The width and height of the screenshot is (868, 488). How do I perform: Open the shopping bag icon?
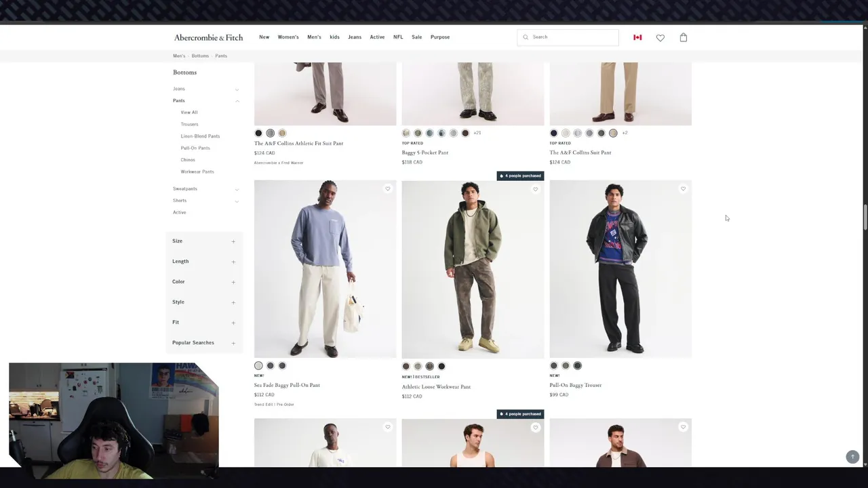click(x=683, y=37)
